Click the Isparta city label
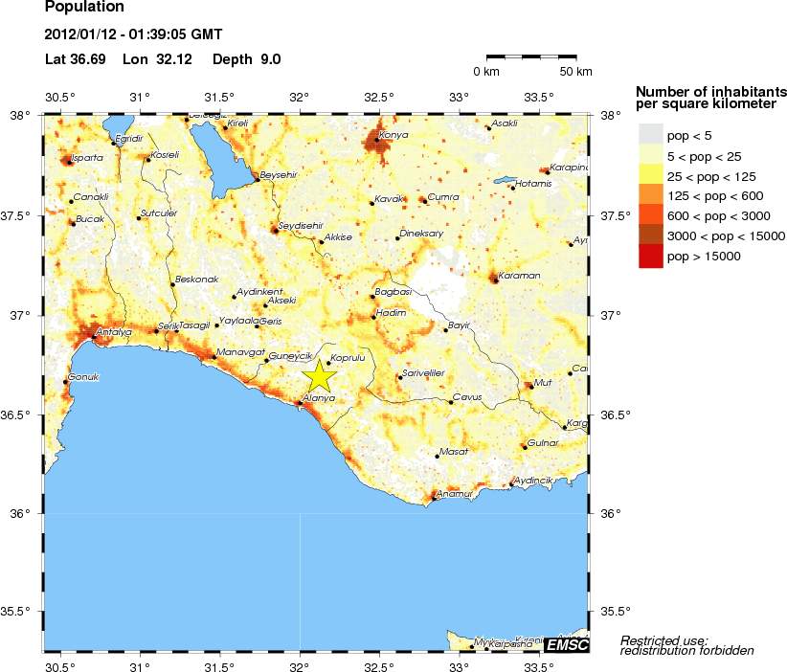Viewport: 787px width, 672px height. 87,158
